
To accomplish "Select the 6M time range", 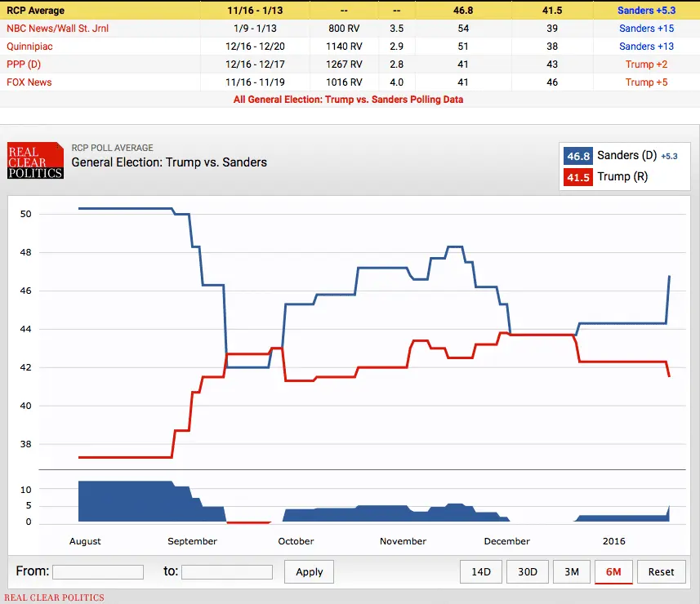I will (613, 571).
